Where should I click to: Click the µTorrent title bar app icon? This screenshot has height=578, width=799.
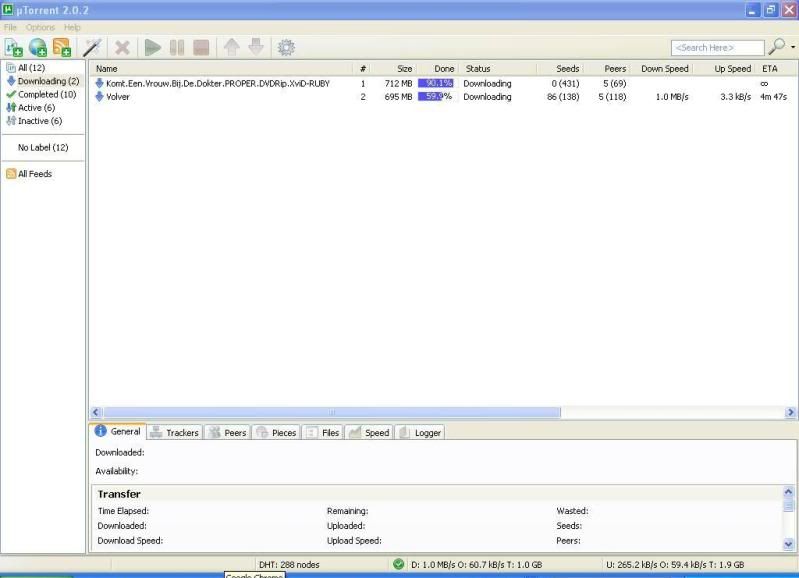point(8,10)
